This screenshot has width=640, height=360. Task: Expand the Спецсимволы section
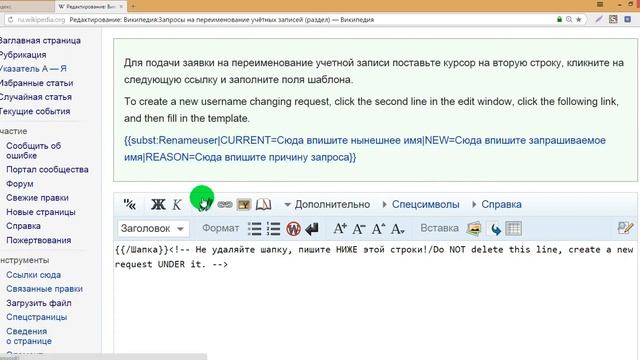421,204
